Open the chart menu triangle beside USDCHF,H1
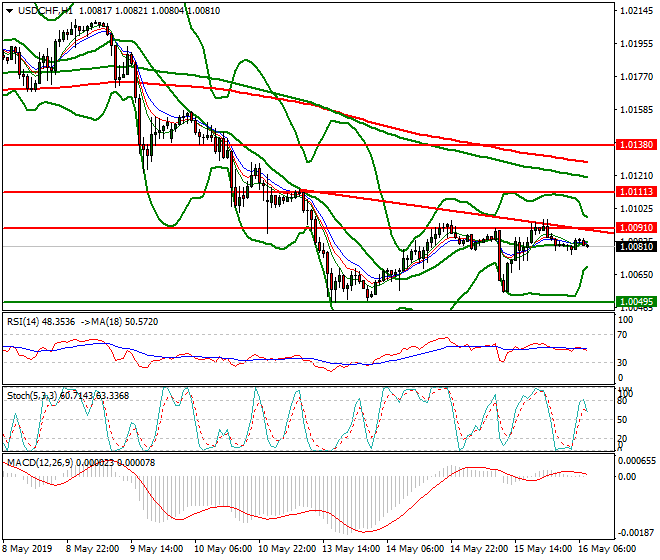660x560 pixels. click(x=9, y=11)
